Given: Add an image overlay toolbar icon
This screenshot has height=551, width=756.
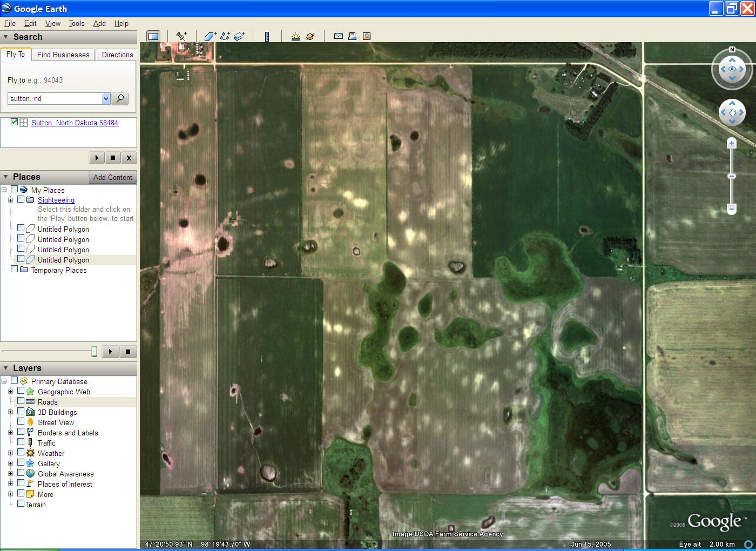Looking at the screenshot, I should pos(239,36).
